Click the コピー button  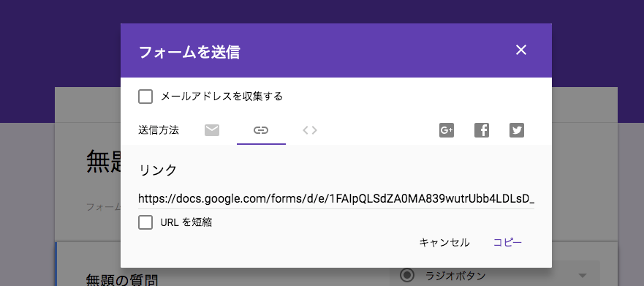click(x=507, y=242)
